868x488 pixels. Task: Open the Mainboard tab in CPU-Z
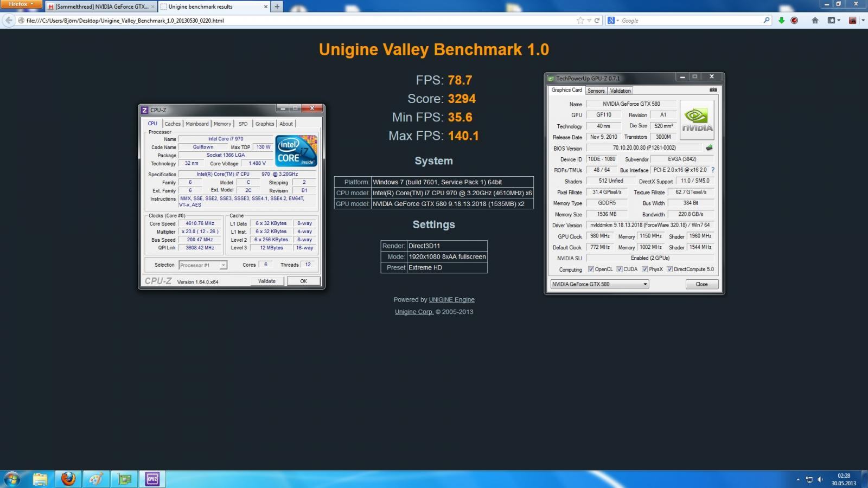[x=197, y=124]
